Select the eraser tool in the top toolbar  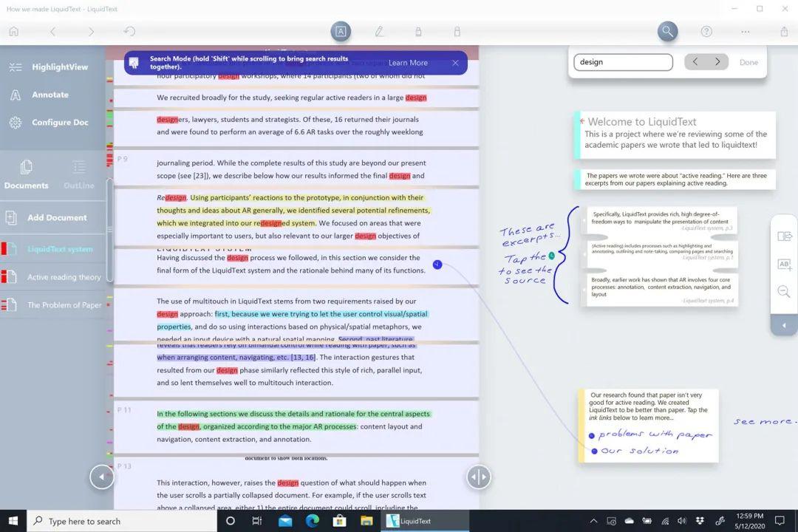pos(457,31)
